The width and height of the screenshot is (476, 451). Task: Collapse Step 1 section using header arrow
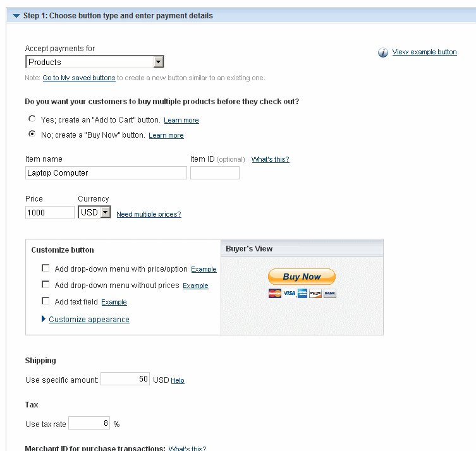[16, 15]
